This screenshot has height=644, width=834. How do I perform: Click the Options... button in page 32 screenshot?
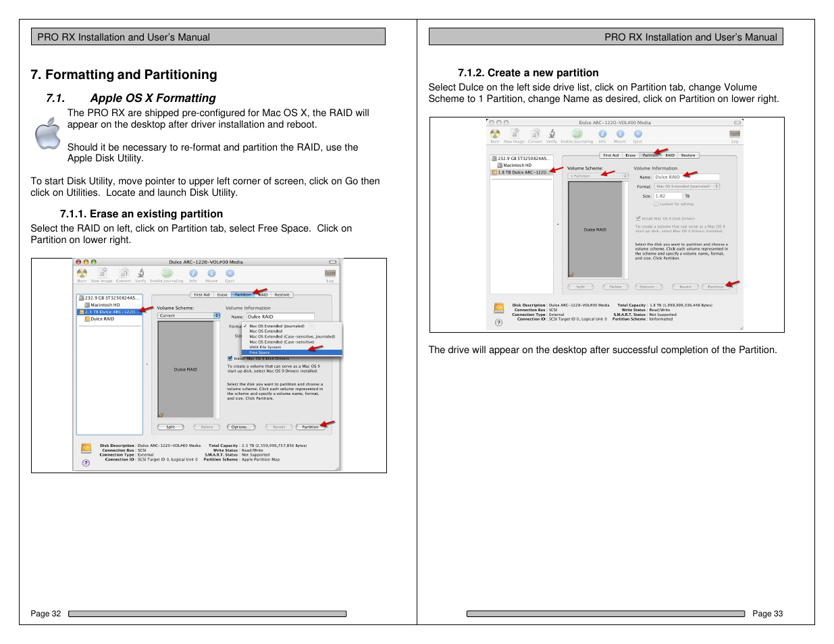click(240, 427)
